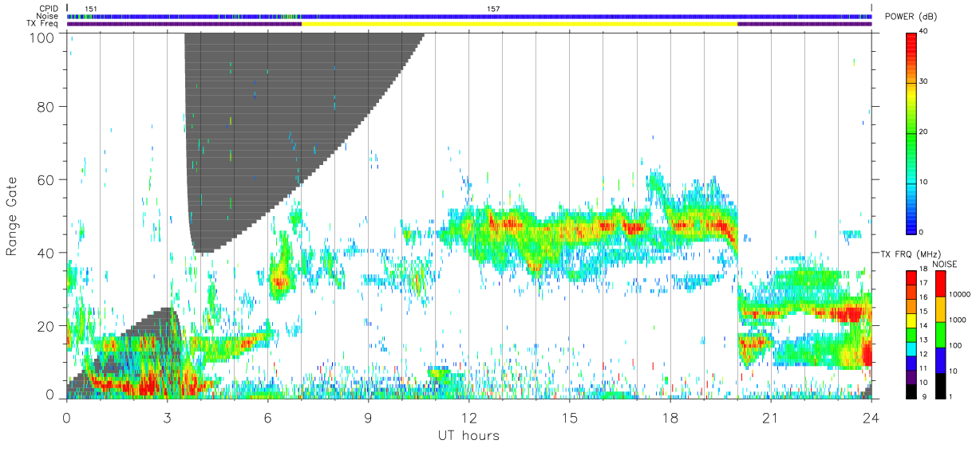Click the 40 tick on power scale
Viewport: 980px width, 452px height.
[x=924, y=32]
